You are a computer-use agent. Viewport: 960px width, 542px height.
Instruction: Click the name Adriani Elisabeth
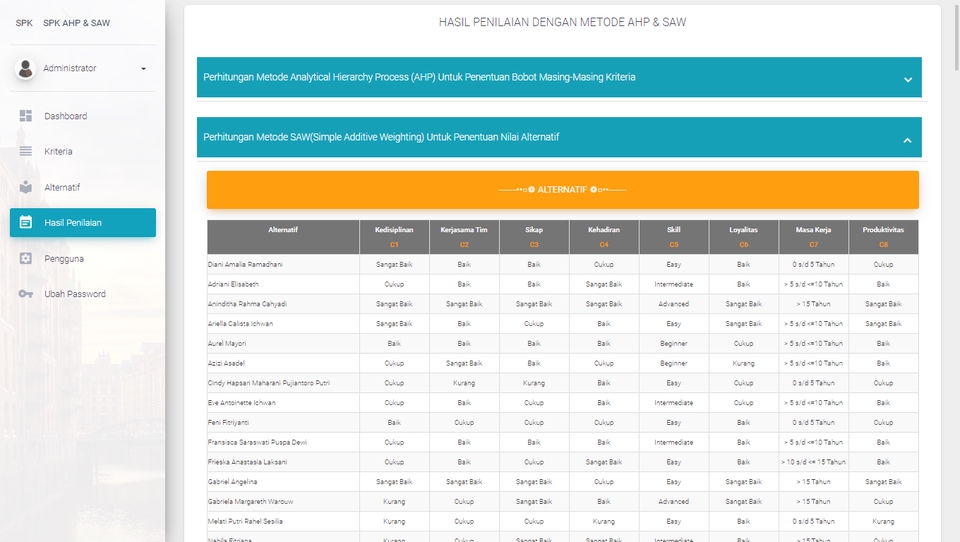[x=233, y=284]
